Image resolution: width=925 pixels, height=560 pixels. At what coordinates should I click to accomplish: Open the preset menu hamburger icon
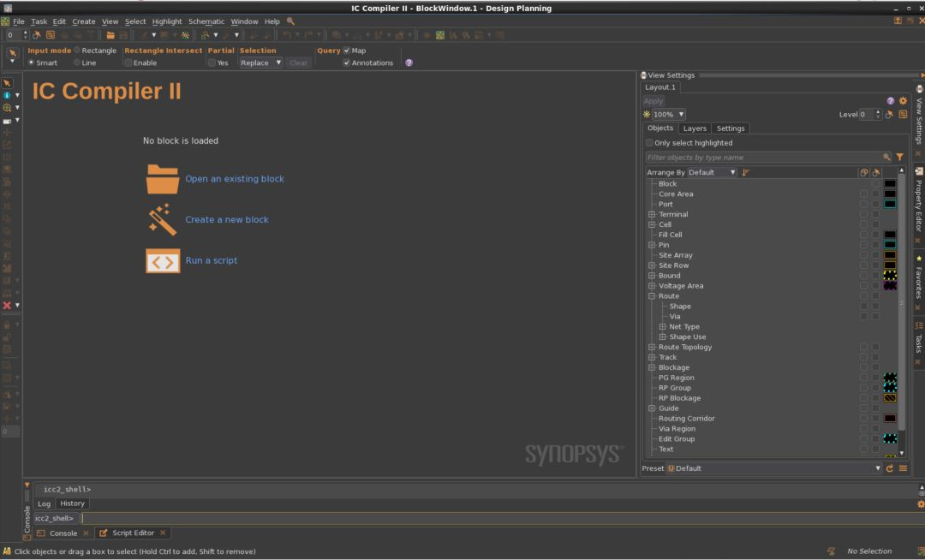[x=903, y=468]
